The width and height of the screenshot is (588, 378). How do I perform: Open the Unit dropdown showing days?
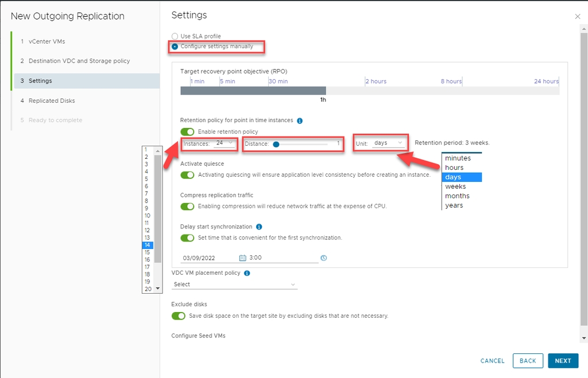[x=388, y=143]
